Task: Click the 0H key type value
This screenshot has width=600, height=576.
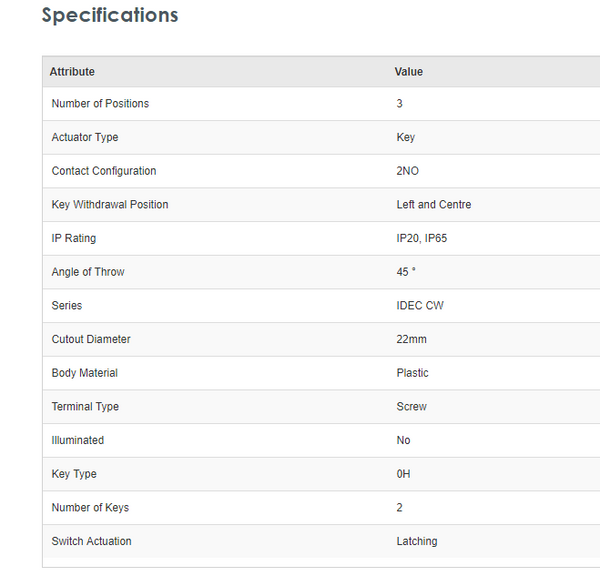Action: (403, 474)
